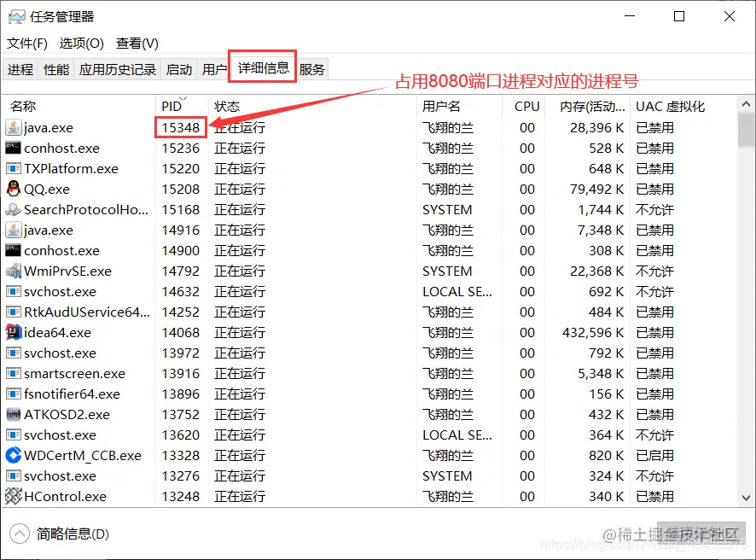The width and height of the screenshot is (756, 560).
Task: Click the conhost.exe icon with PID 14900
Action: 14,250
